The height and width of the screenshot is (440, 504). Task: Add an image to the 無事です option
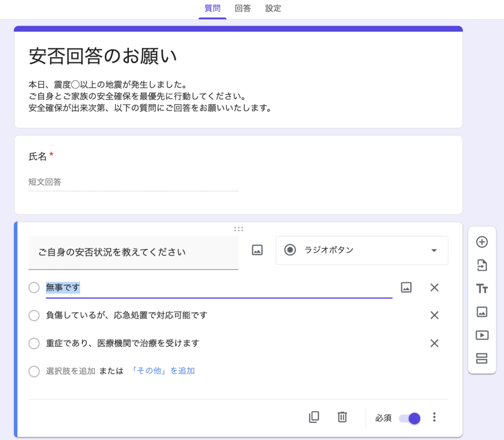pyautogui.click(x=406, y=287)
